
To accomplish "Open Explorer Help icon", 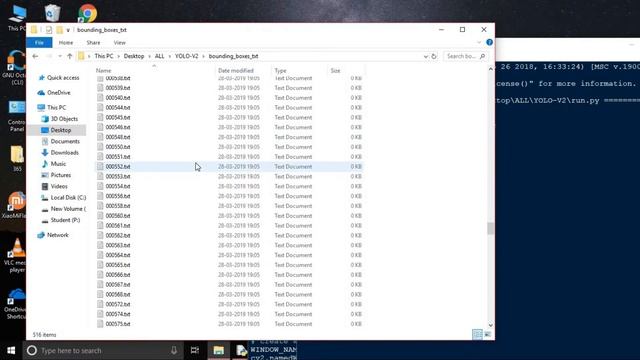I will [489, 42].
